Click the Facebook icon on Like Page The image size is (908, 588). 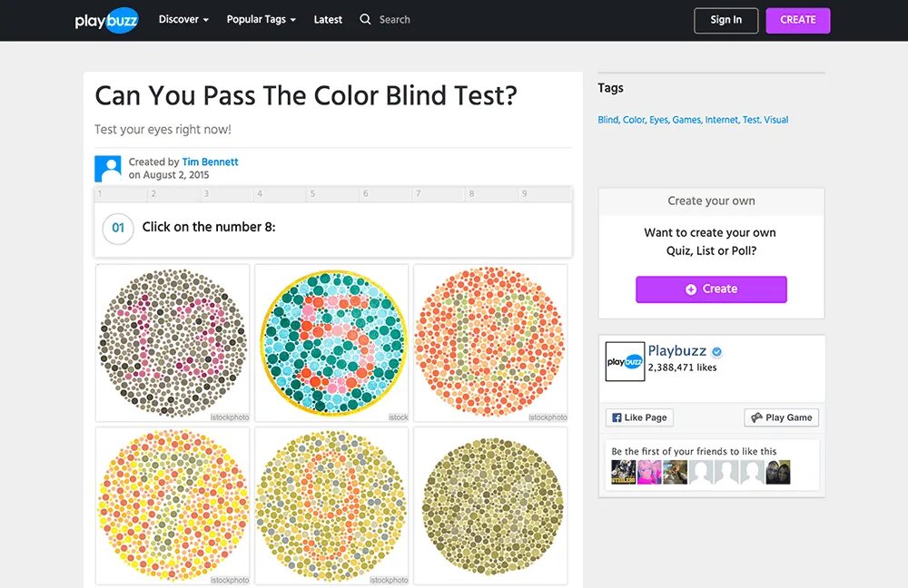pyautogui.click(x=617, y=417)
